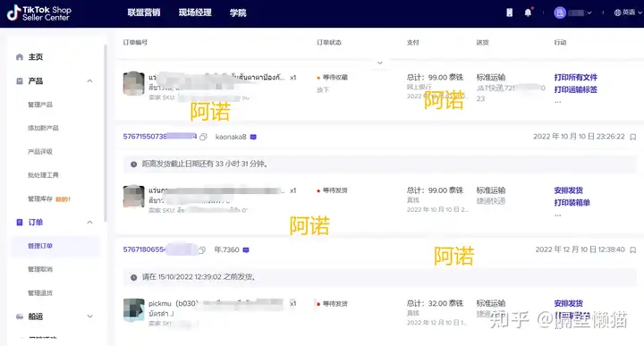The image size is (644, 346).
Task: Copy order number 57671550738
Action: click(x=203, y=137)
